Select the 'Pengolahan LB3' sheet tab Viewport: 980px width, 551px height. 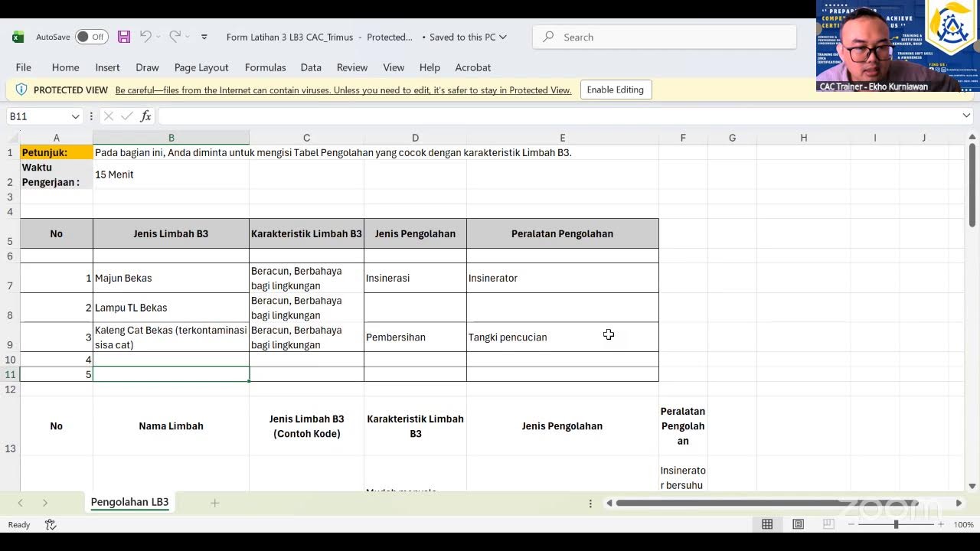(x=129, y=503)
